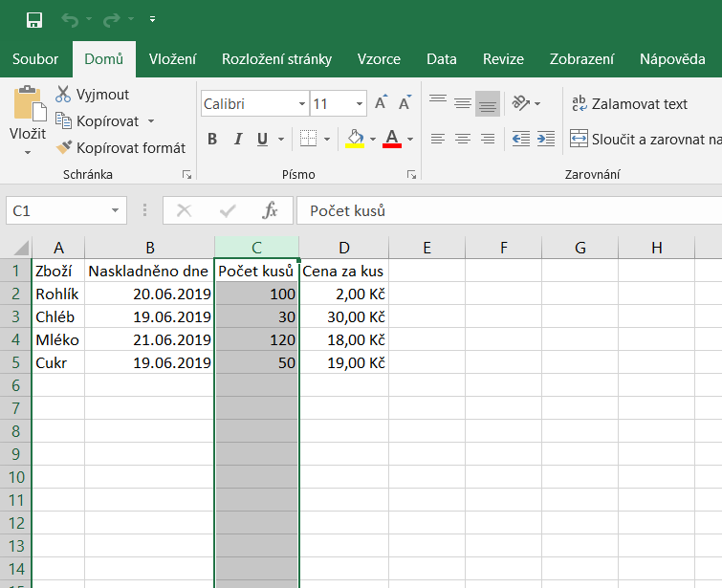Select column D header

(344, 248)
